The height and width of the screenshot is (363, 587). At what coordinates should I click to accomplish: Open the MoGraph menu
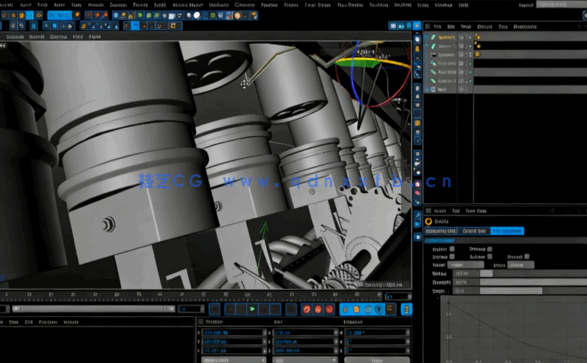click(219, 5)
